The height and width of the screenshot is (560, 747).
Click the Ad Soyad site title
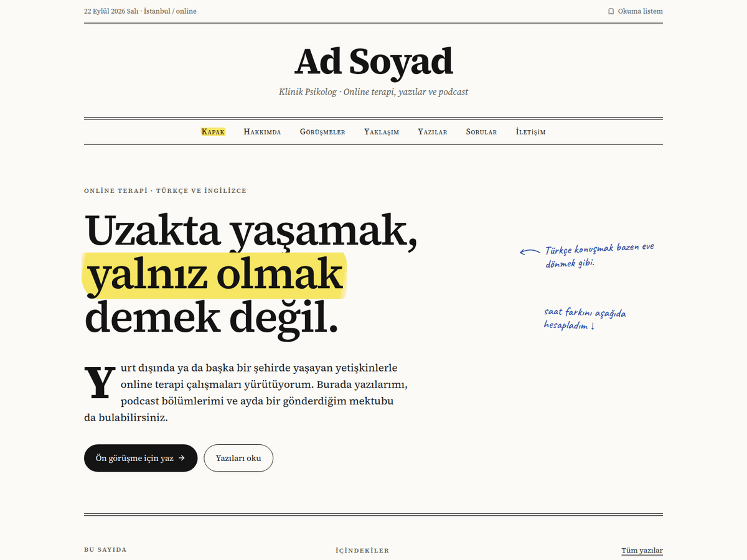coord(374,62)
